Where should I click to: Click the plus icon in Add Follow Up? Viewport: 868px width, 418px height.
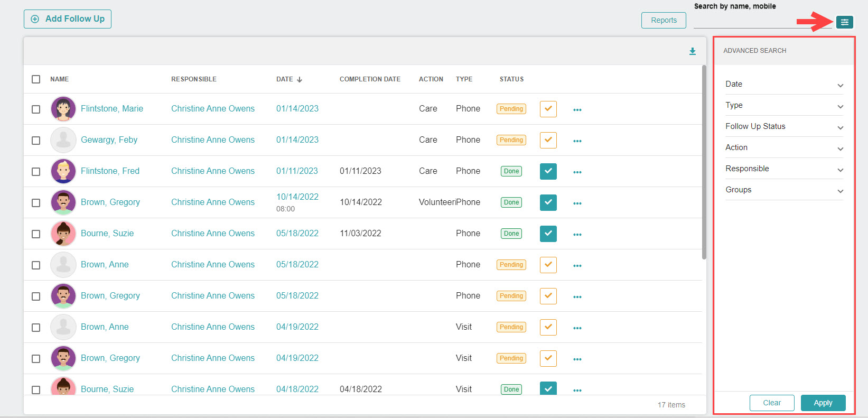pyautogui.click(x=35, y=19)
